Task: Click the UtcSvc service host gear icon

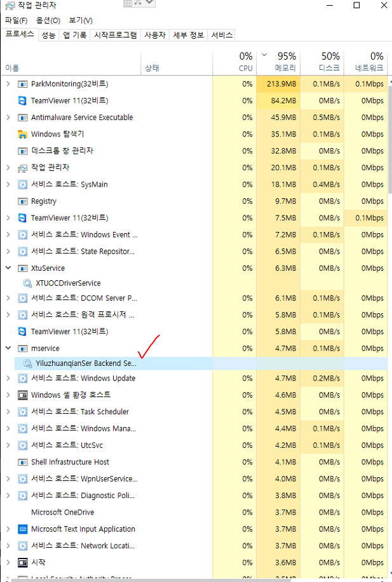Action: pos(23,445)
